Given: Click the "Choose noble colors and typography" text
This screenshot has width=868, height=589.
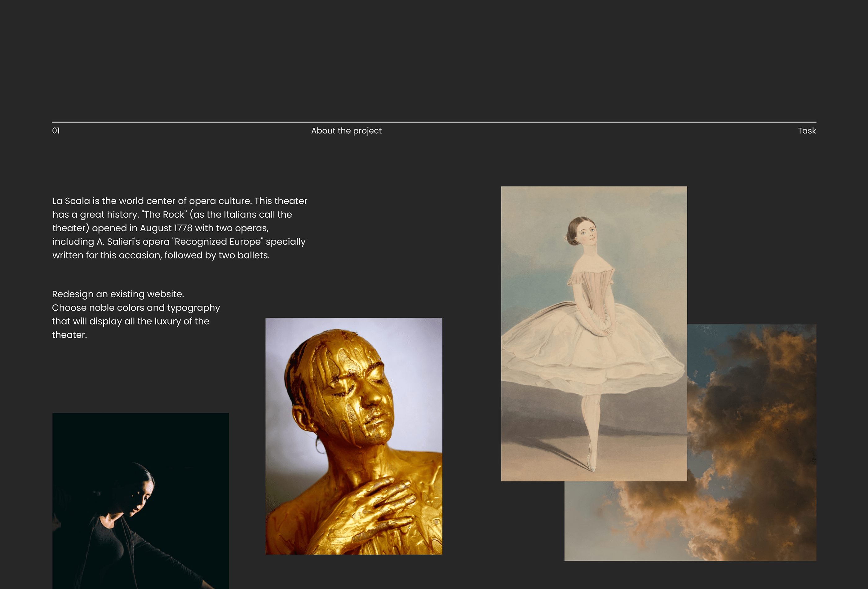Looking at the screenshot, I should (x=136, y=308).
